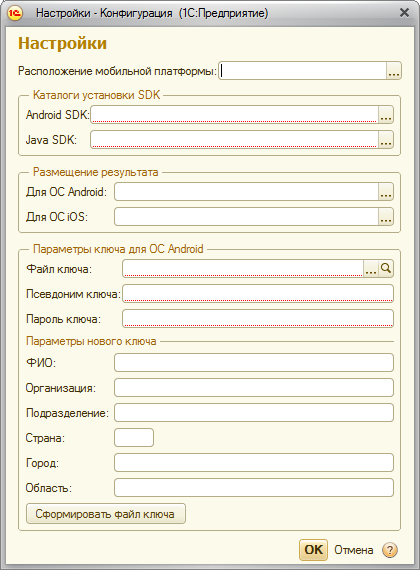Focus the Расположение мобильной платформы field
The width and height of the screenshot is (420, 570).
[302, 71]
